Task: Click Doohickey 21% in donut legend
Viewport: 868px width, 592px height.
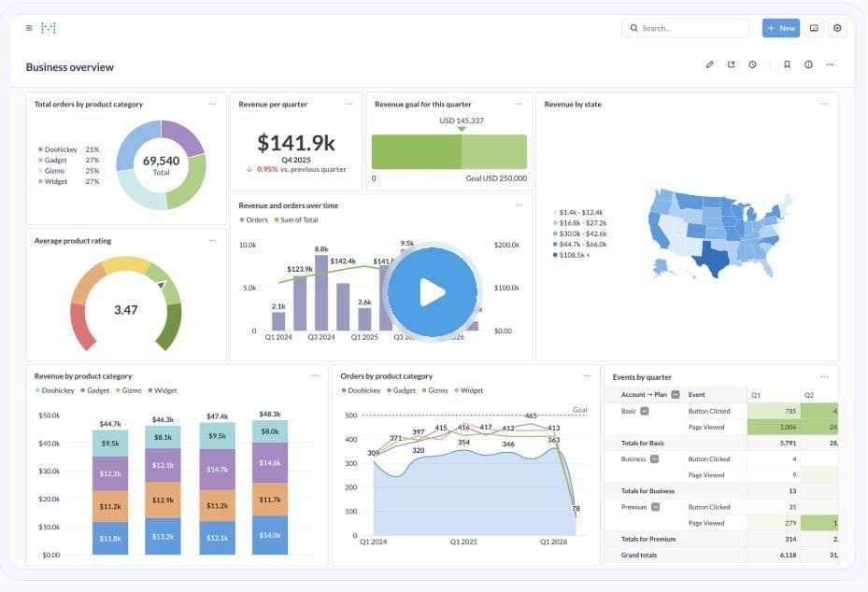Action: point(68,149)
